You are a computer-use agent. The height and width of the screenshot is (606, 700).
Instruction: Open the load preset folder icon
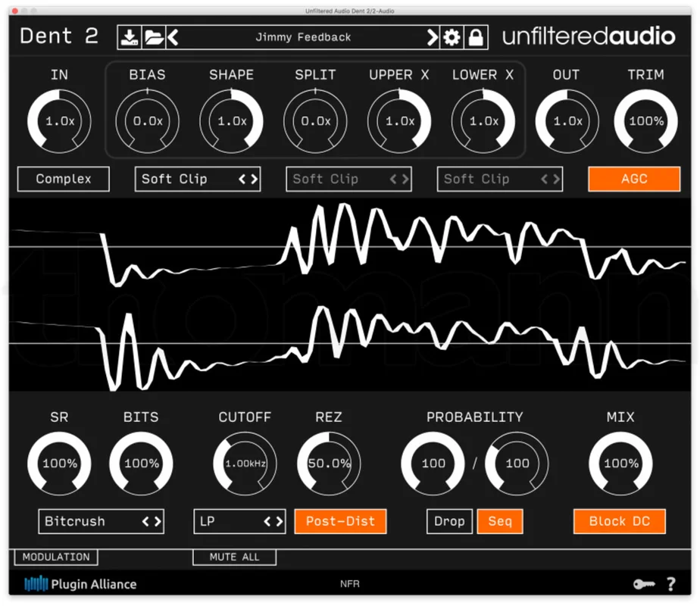tap(154, 37)
